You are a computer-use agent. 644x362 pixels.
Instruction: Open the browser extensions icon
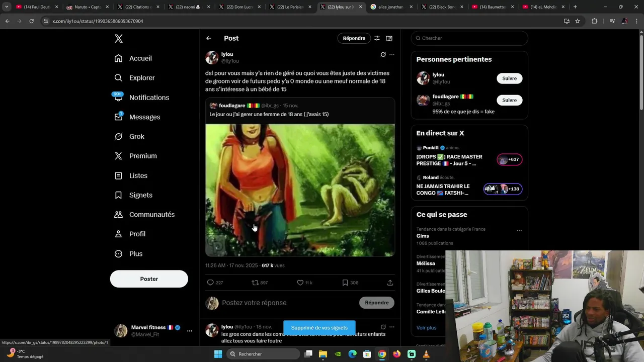pyautogui.click(x=594, y=21)
